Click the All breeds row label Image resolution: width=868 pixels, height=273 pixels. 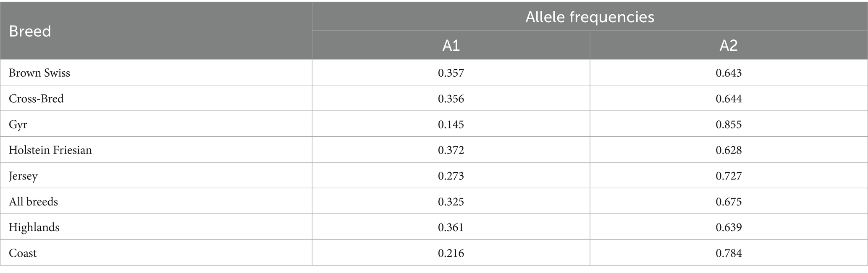pos(33,202)
